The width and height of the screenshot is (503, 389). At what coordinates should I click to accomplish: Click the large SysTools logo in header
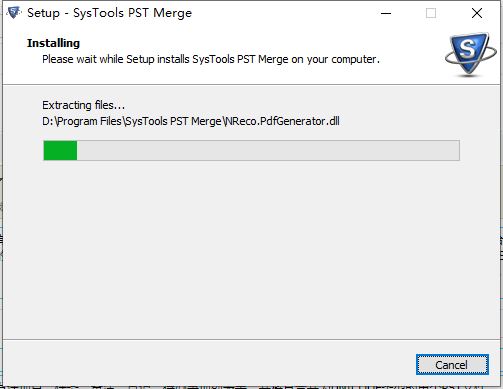[470, 54]
